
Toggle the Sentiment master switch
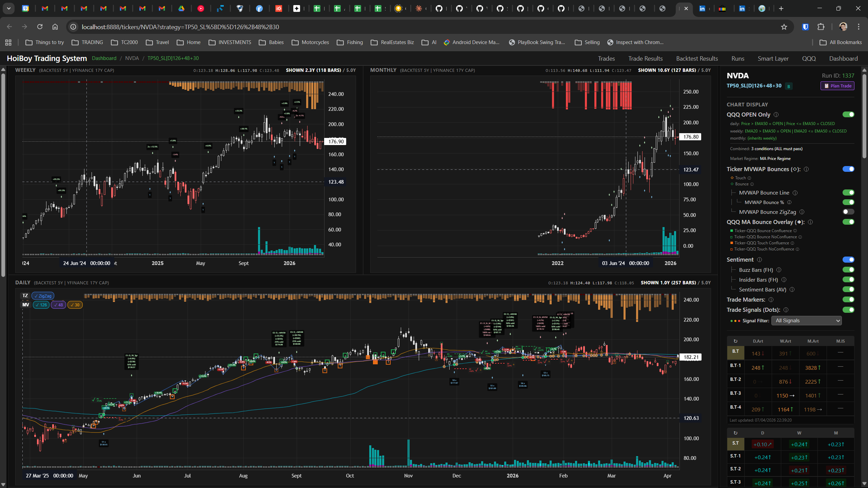click(848, 260)
